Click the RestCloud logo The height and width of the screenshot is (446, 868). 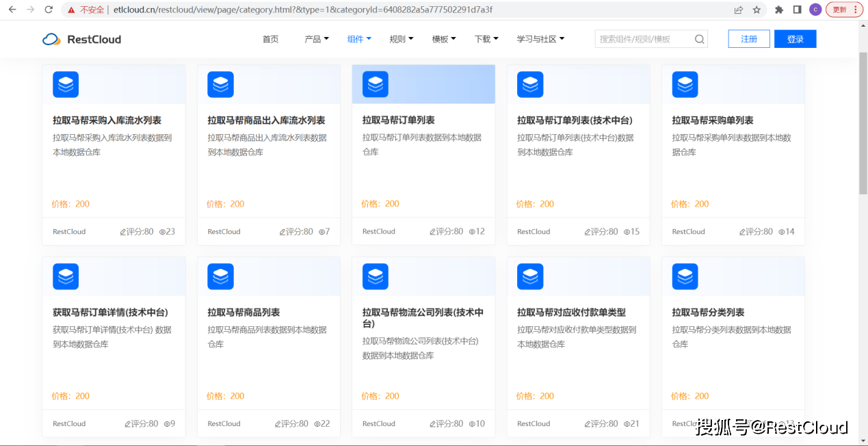point(81,39)
